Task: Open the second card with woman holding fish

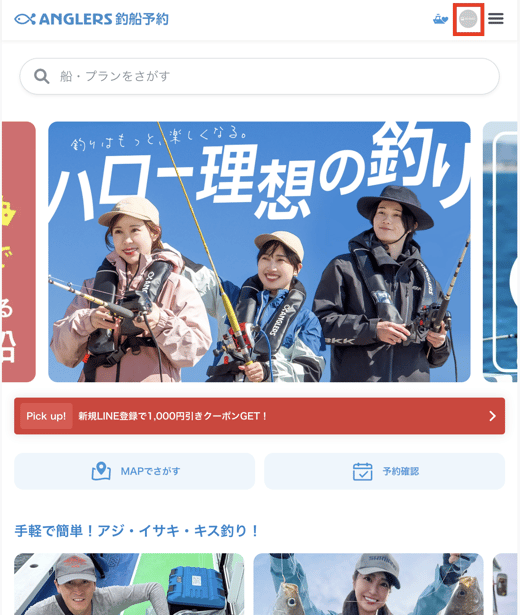Action: point(368,584)
